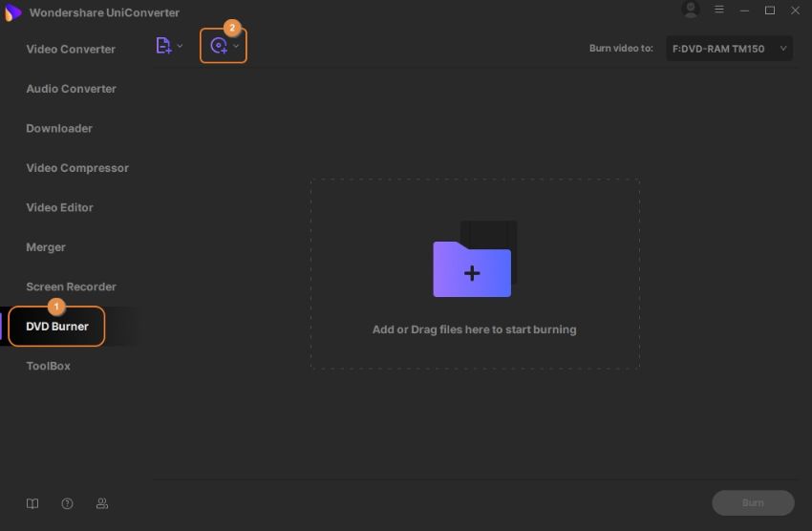Image resolution: width=812 pixels, height=531 pixels.
Task: Open the user account profile icon
Action: pyautogui.click(x=691, y=11)
